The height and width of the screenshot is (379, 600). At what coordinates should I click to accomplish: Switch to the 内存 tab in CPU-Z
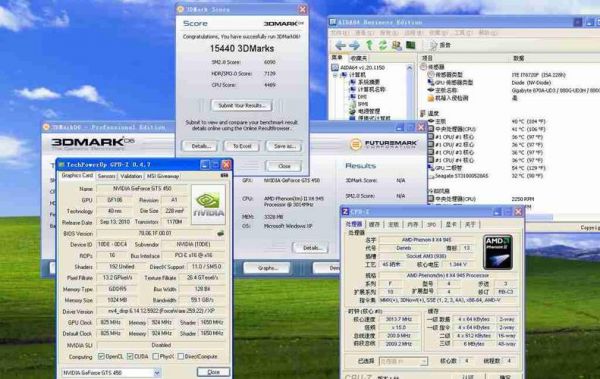point(412,225)
